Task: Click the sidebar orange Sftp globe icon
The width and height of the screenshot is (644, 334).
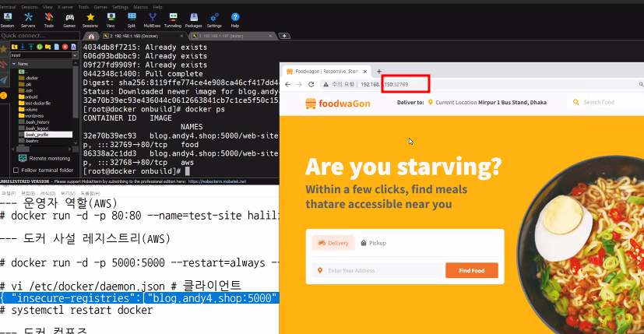Action: point(4,96)
